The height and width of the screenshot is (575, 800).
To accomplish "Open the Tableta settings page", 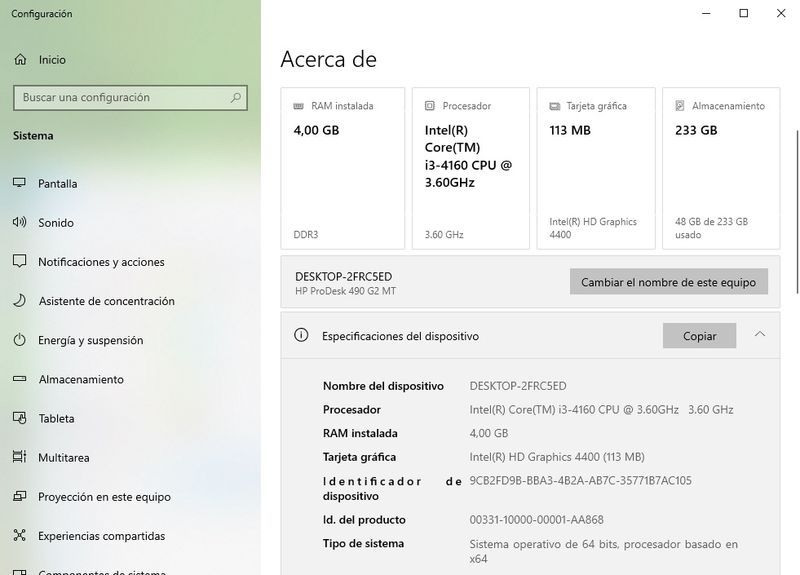I will coord(130,418).
